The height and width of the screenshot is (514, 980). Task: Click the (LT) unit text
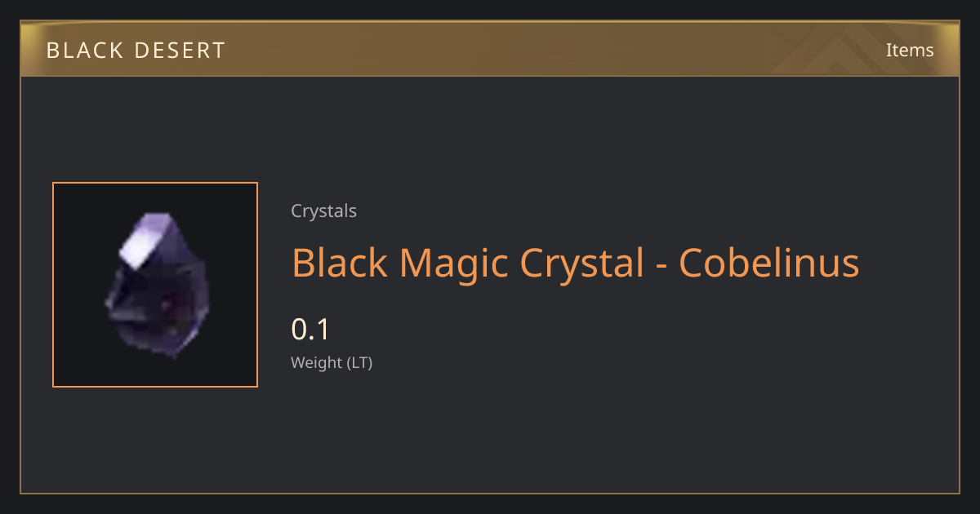(x=360, y=363)
